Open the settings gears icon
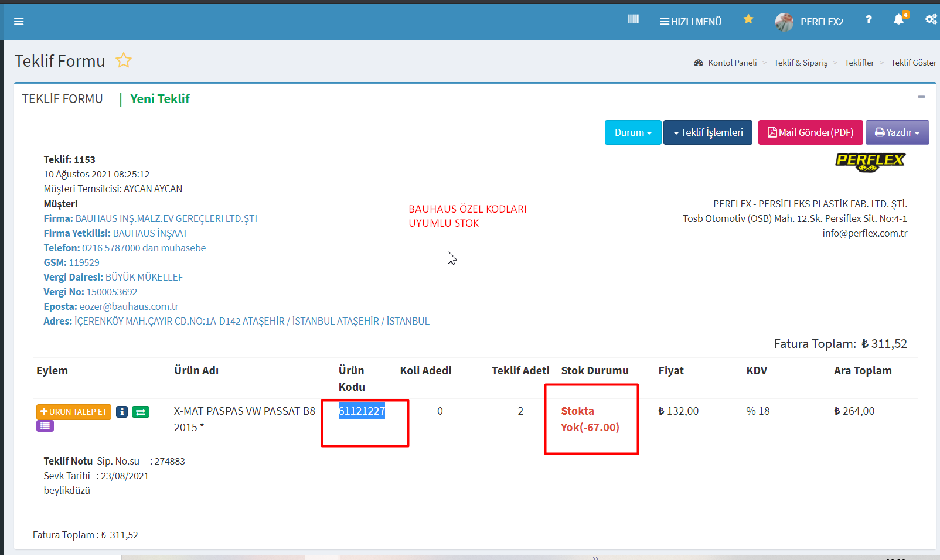The height and width of the screenshot is (560, 940). coord(931,20)
